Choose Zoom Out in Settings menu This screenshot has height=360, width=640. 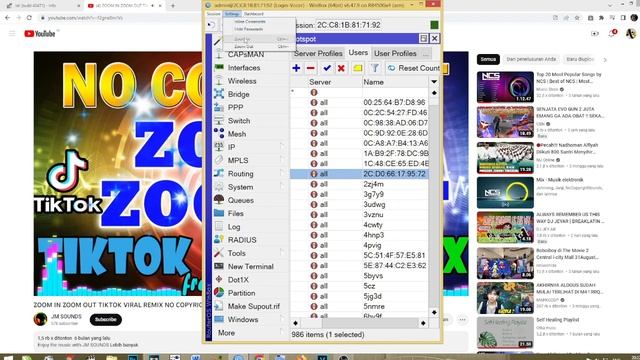tap(244, 47)
